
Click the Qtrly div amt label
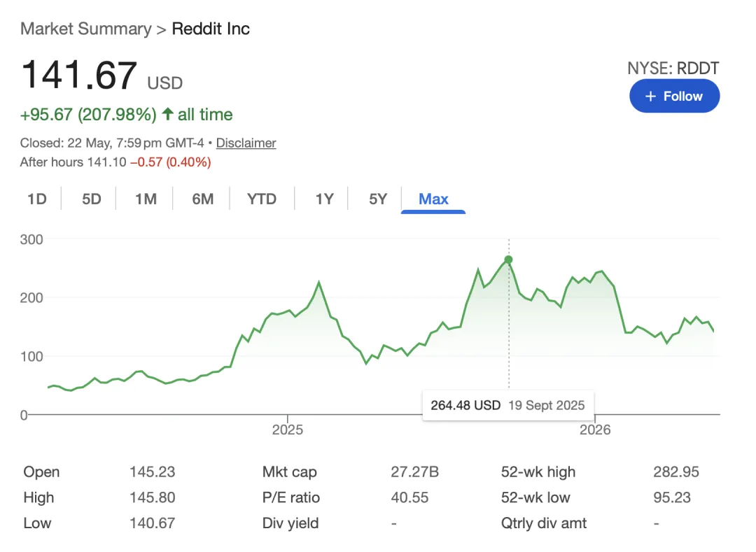pyautogui.click(x=544, y=523)
